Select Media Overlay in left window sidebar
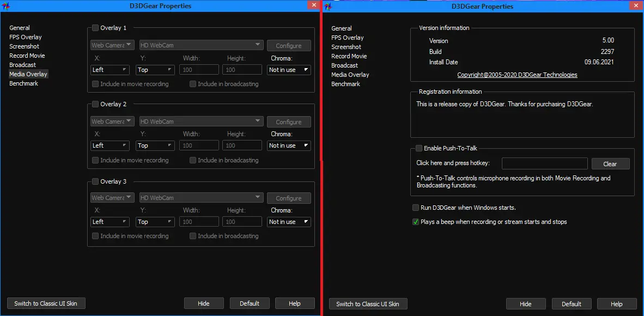644x316 pixels. [28, 75]
